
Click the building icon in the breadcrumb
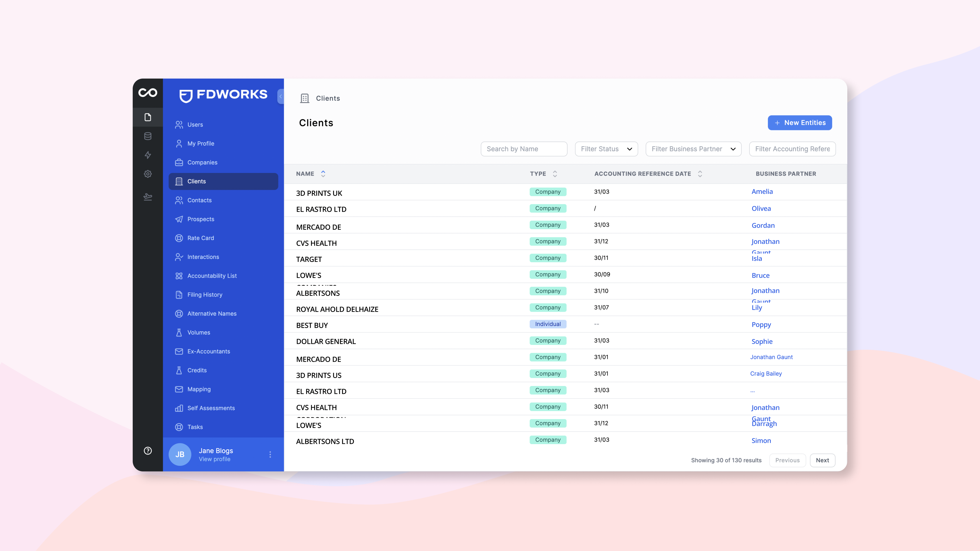point(304,98)
